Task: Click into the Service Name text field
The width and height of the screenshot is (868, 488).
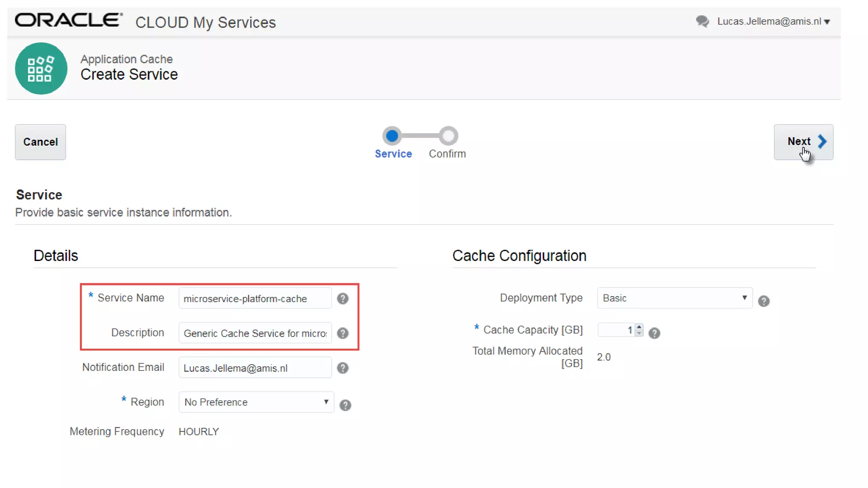Action: point(255,299)
